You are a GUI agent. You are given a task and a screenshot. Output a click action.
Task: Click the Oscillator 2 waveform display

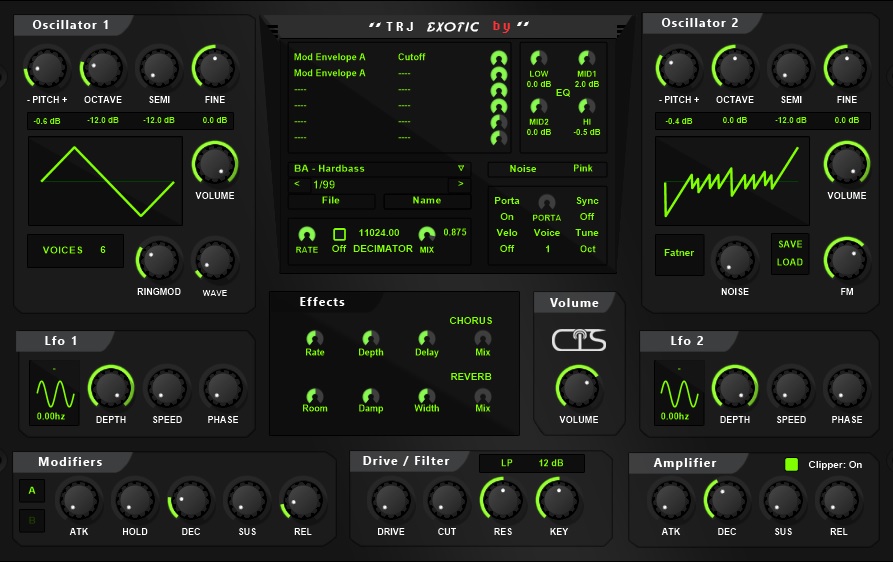[732, 181]
